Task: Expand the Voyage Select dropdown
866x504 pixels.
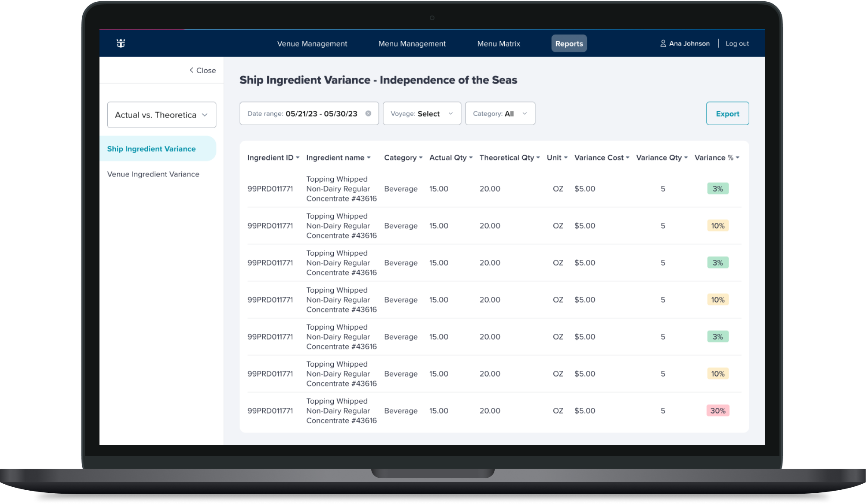Action: pos(422,114)
